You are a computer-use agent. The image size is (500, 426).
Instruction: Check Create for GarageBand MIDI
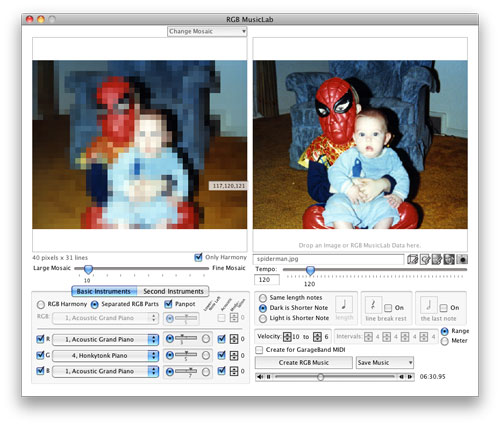259,350
